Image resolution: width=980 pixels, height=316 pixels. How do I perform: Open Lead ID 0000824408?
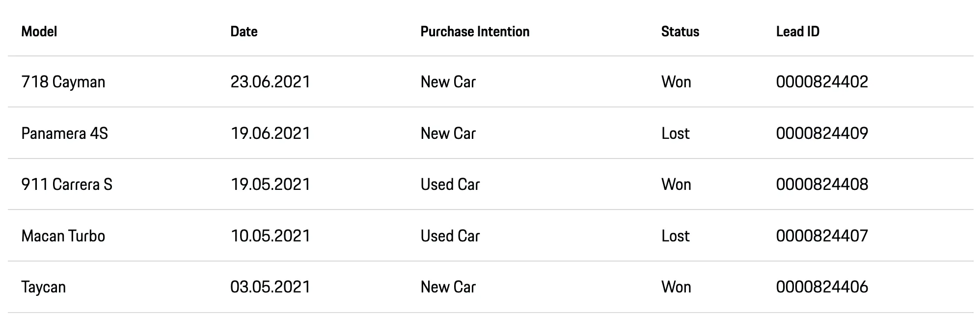tap(822, 184)
